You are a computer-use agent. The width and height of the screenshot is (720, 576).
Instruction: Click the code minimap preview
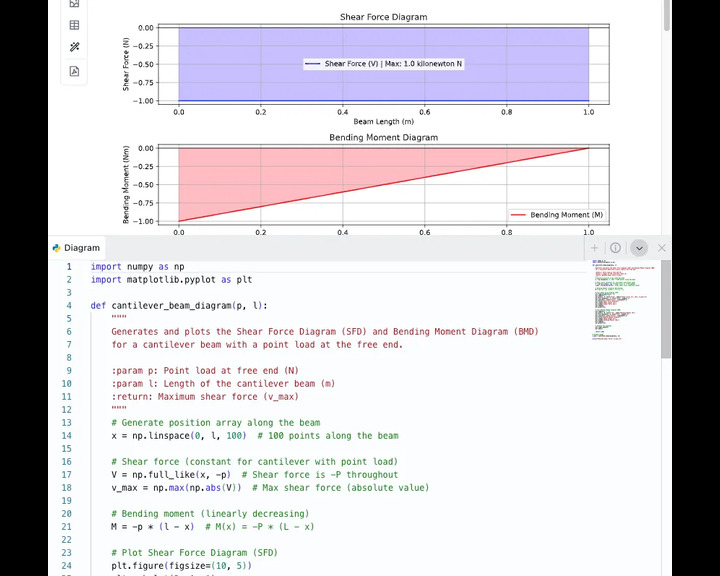[623, 300]
